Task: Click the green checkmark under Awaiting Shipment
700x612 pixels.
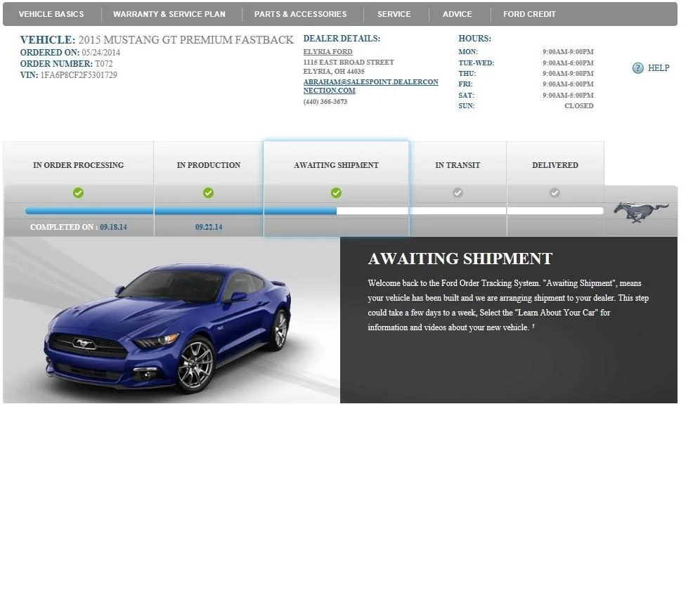Action: [336, 193]
